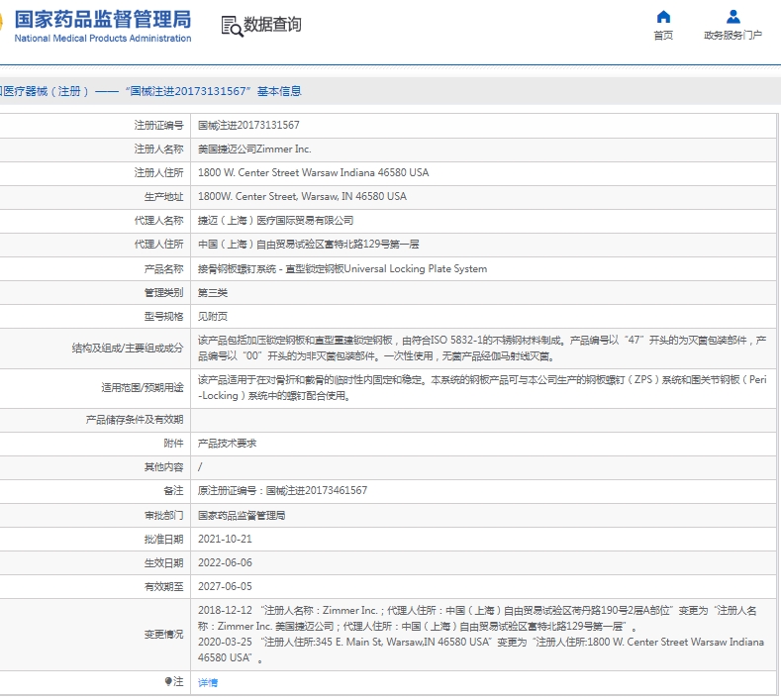Click product name Universal Locking Plate System
This screenshot has height=700, width=781.
tap(416, 268)
